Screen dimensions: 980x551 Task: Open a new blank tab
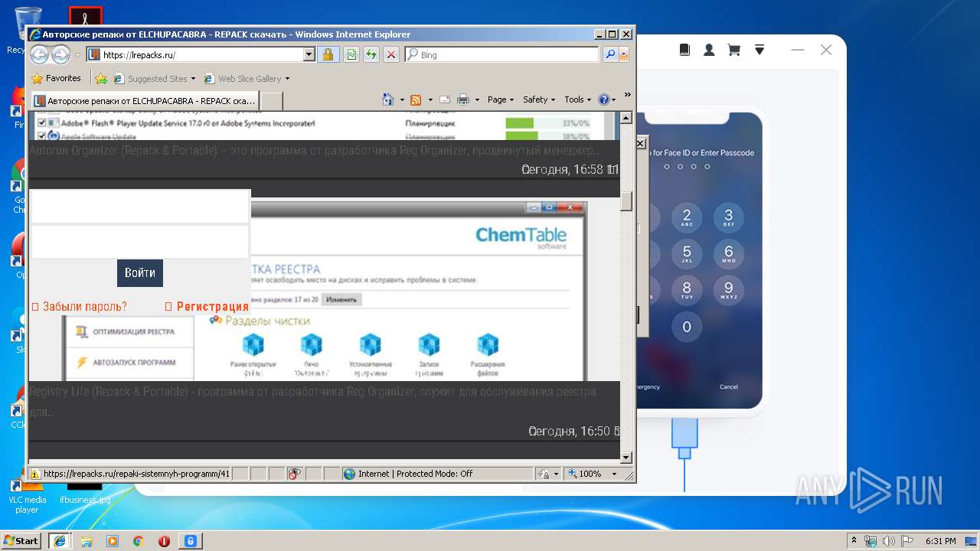click(x=272, y=101)
